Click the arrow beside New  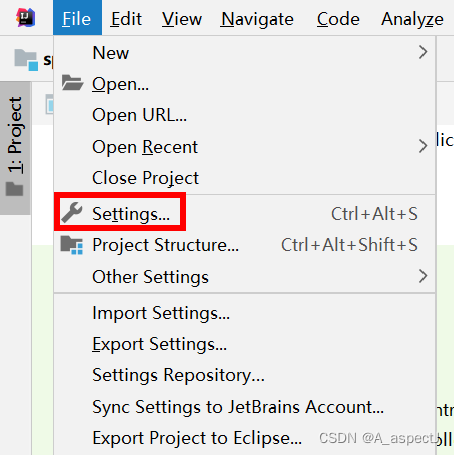pyautogui.click(x=423, y=52)
